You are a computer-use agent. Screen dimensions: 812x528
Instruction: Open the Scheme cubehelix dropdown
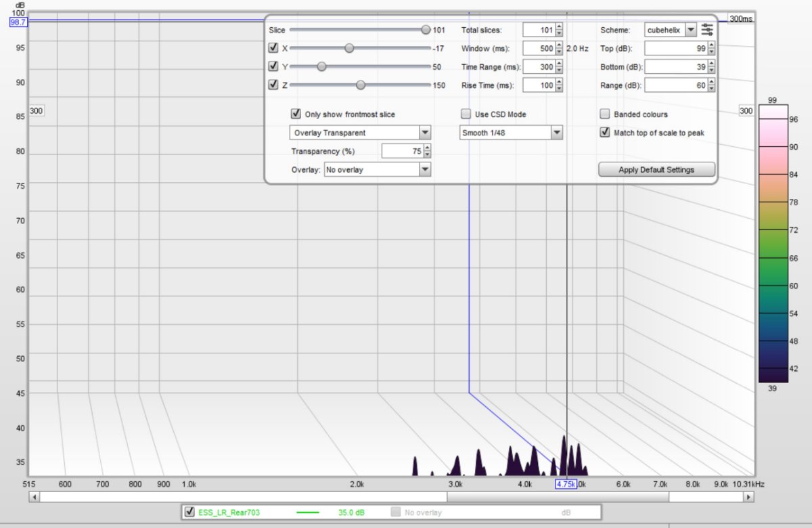690,30
